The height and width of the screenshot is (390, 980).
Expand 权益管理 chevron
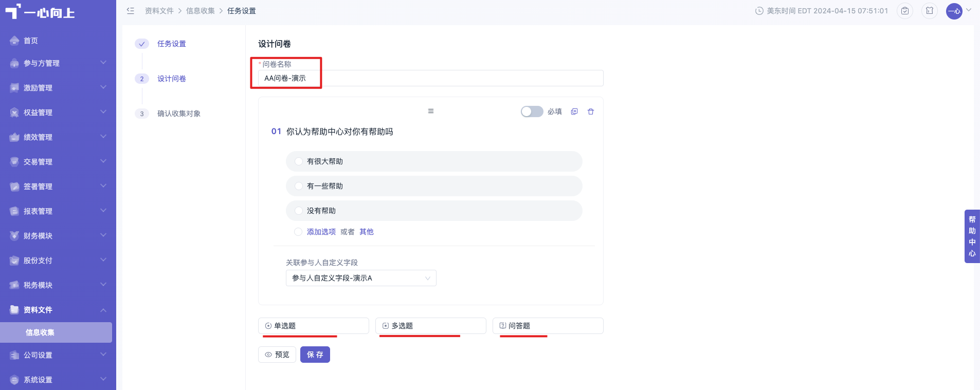103,112
